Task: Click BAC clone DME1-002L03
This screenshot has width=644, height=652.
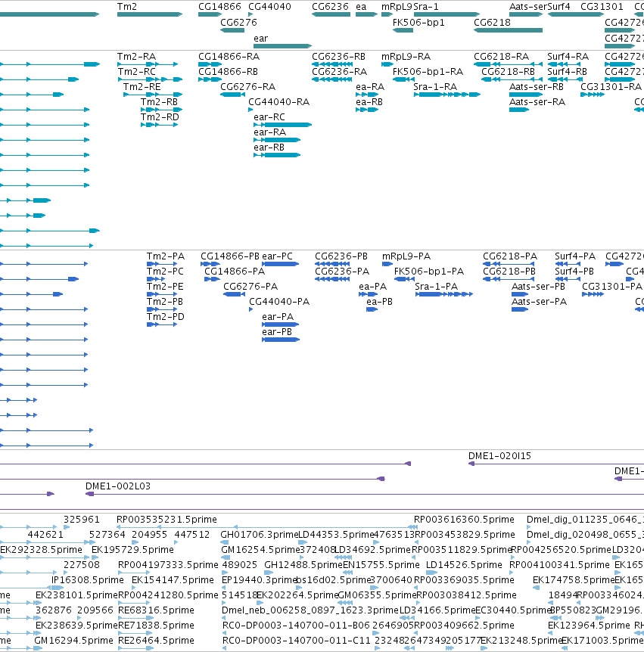Action: [118, 486]
